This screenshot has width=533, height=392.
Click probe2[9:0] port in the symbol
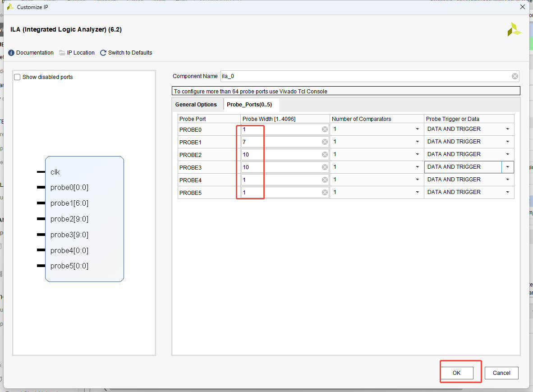point(69,219)
